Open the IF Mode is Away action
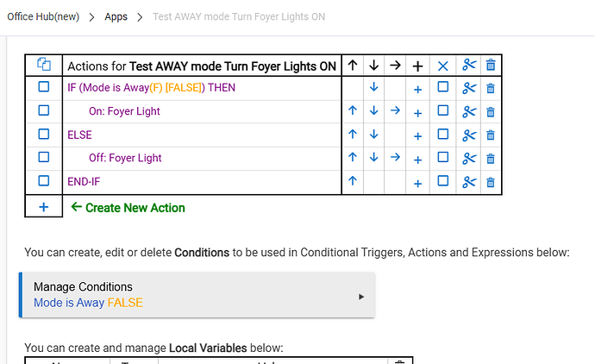The height and width of the screenshot is (364, 595). pyautogui.click(x=151, y=88)
